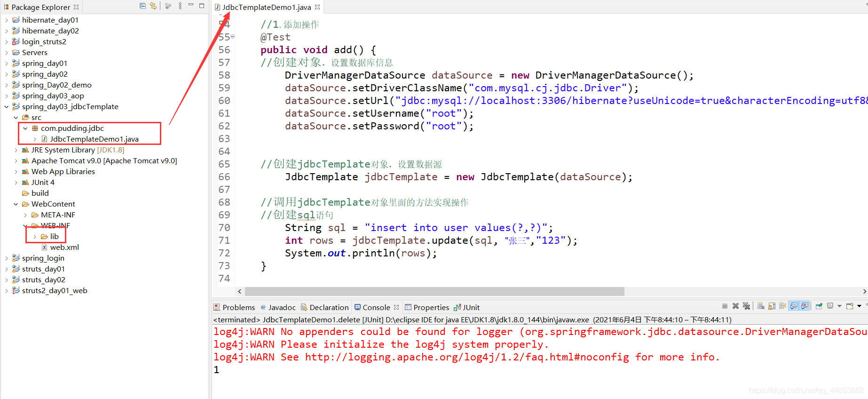Toggle Show Console When Standard Error Changes
Screen dimensions: 868x399
coord(805,306)
